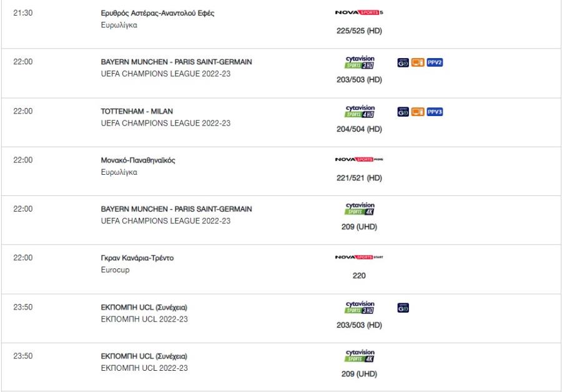Click the GO icon in Tottenham-Milan row
Image resolution: width=562 pixels, height=392 pixels.
click(x=403, y=112)
